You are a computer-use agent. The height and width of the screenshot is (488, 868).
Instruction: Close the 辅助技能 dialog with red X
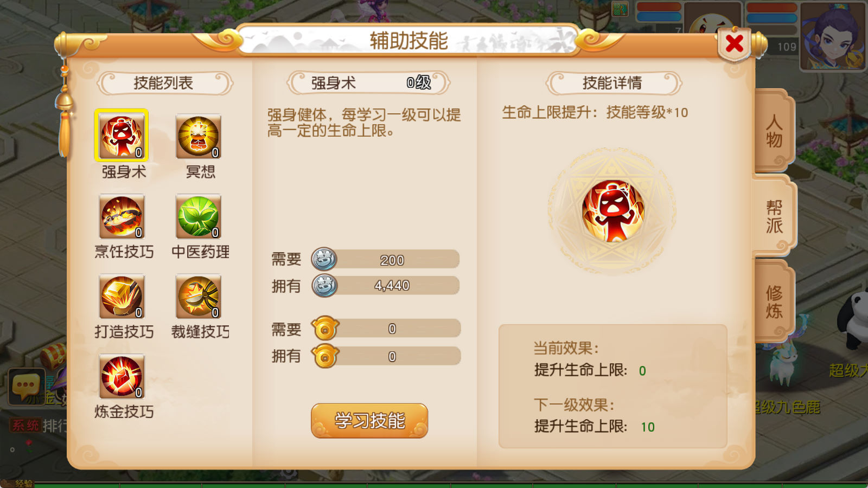click(x=735, y=43)
